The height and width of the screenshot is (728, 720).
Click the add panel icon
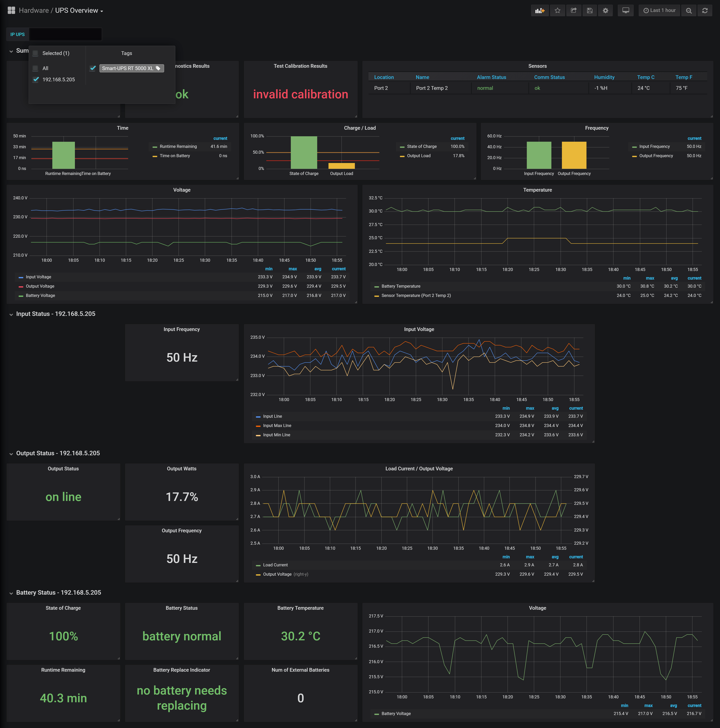click(x=540, y=11)
